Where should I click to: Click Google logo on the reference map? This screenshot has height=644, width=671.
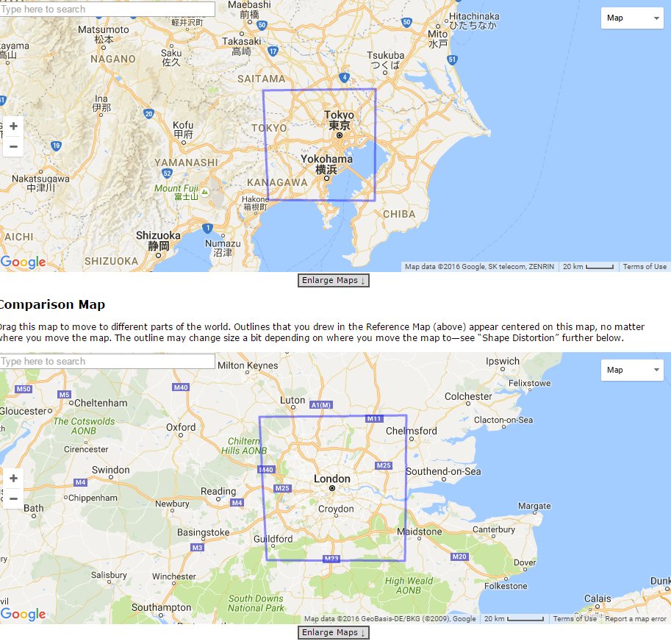pyautogui.click(x=23, y=262)
